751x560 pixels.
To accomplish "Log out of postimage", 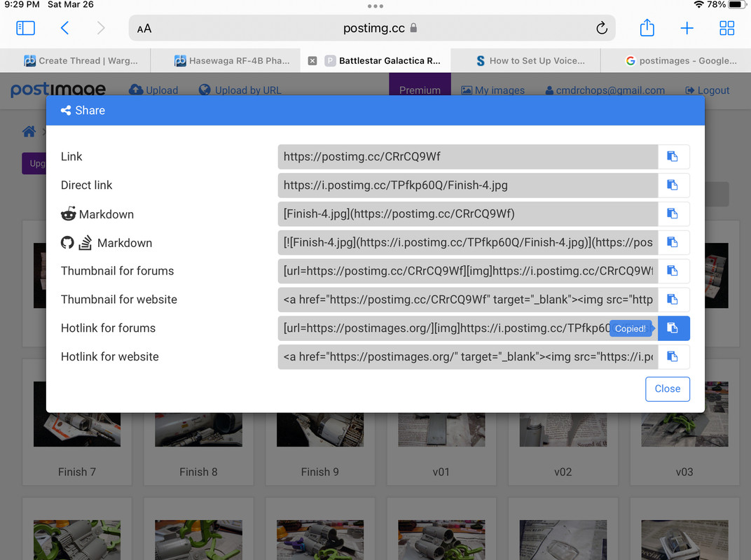I will (x=708, y=90).
